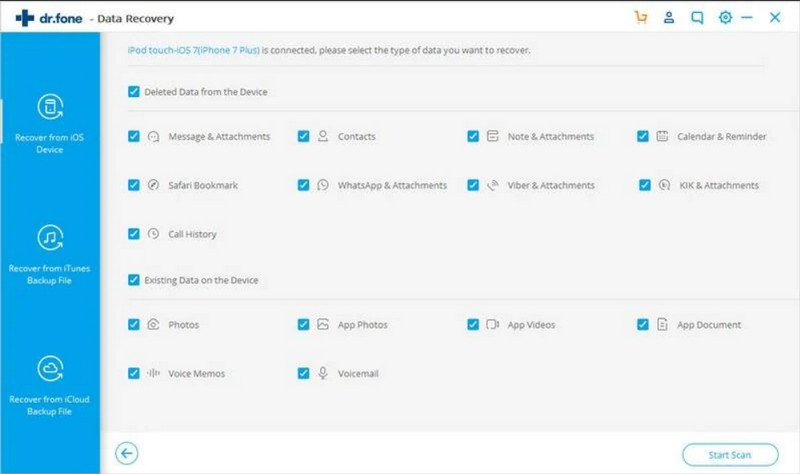Image resolution: width=800 pixels, height=474 pixels.
Task: Click the WhatsApp & Attachments icon
Action: click(323, 185)
